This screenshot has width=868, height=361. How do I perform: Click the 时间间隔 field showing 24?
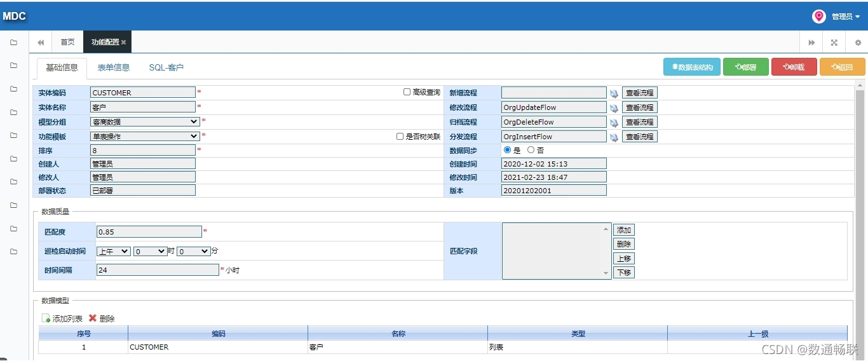point(158,270)
